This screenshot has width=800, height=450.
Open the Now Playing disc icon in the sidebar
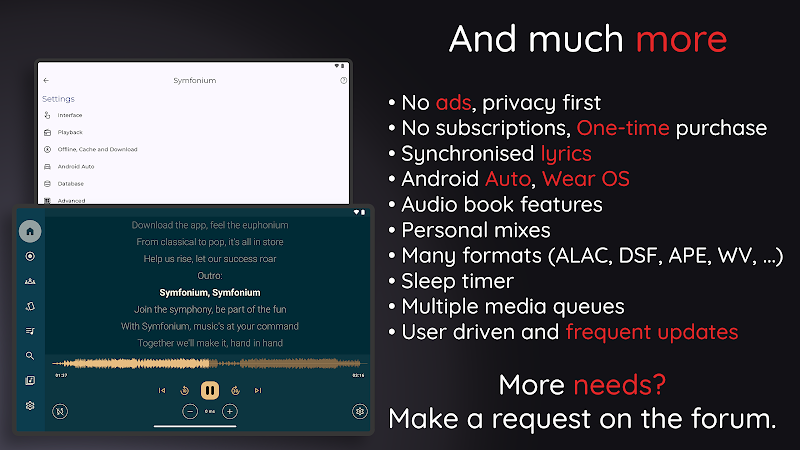pyautogui.click(x=30, y=256)
